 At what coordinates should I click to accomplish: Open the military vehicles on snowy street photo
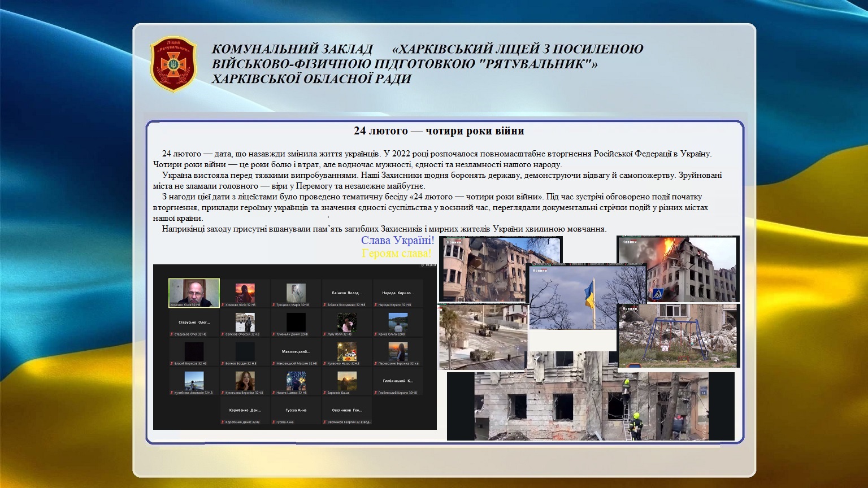pyautogui.click(x=483, y=337)
